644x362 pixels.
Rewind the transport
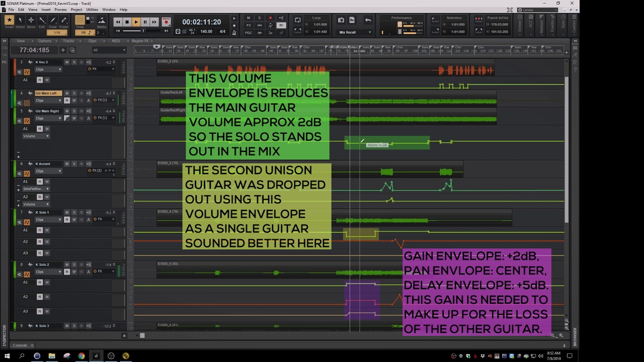118,22
